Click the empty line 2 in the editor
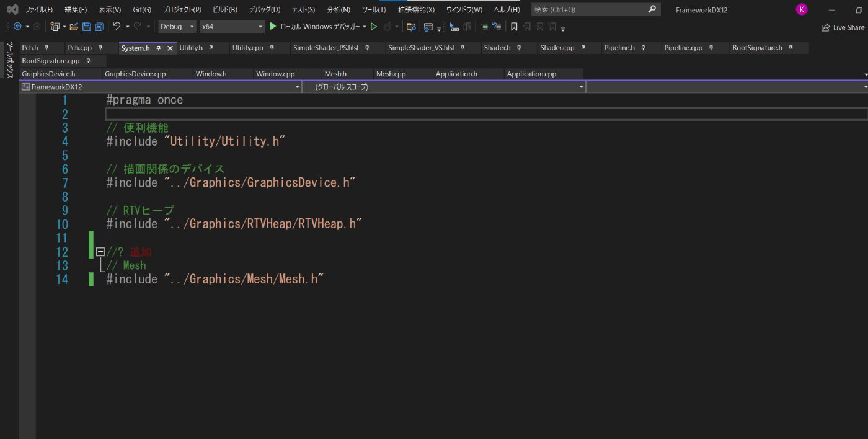The image size is (868, 439). (486, 114)
